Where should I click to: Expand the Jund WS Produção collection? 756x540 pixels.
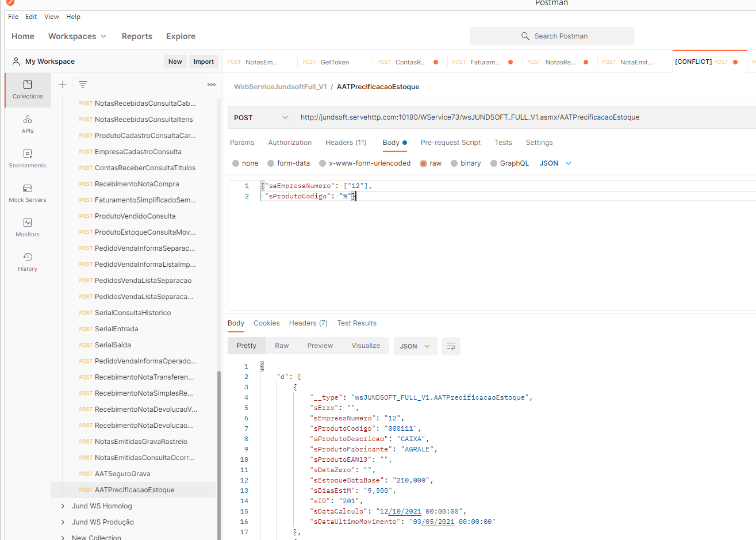[63, 522]
